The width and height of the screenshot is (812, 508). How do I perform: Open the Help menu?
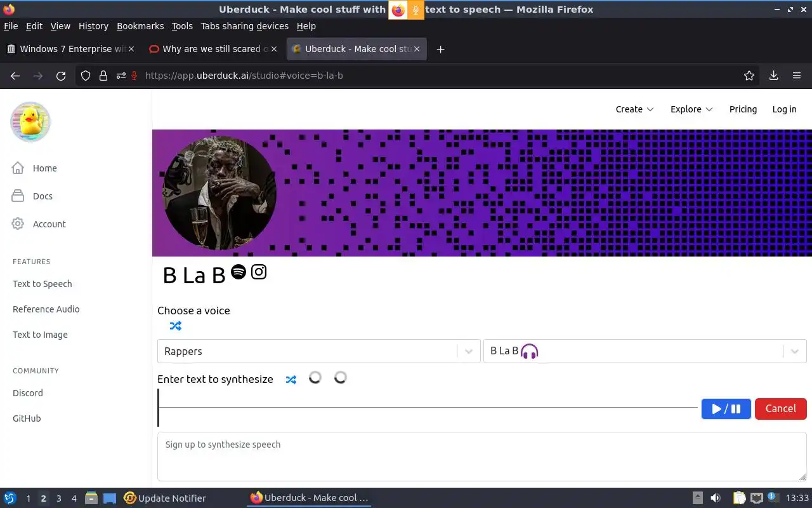306,26
